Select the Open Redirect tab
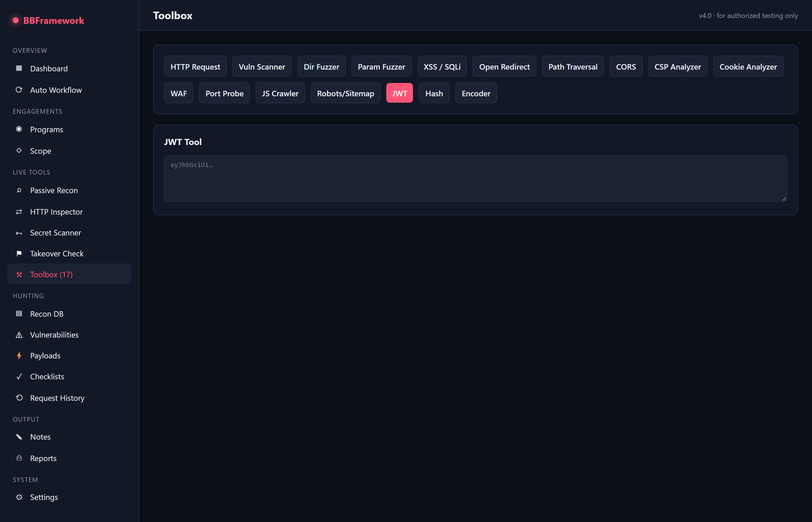The width and height of the screenshot is (812, 522). click(x=504, y=66)
